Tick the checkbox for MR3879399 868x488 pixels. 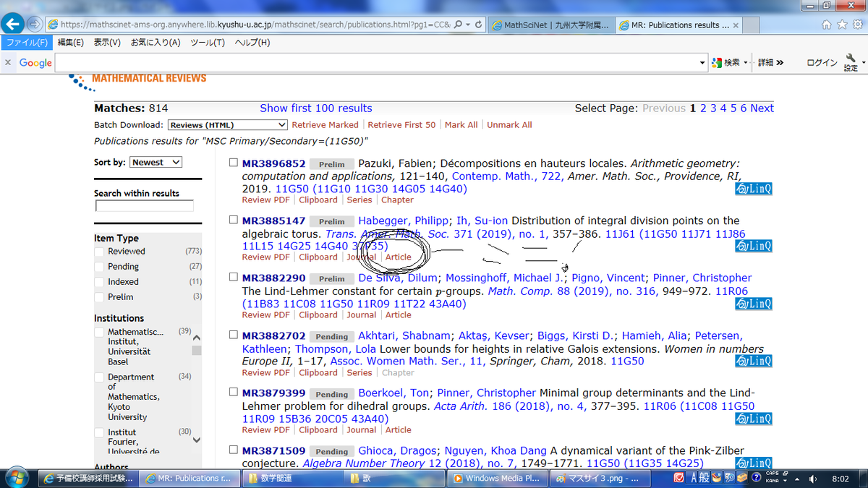[233, 393]
